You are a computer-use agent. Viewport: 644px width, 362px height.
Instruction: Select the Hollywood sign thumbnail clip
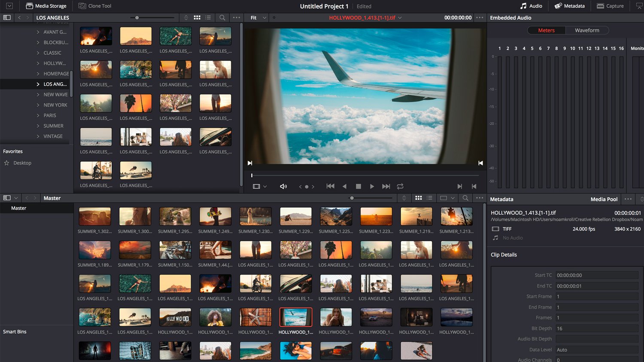[175, 317]
